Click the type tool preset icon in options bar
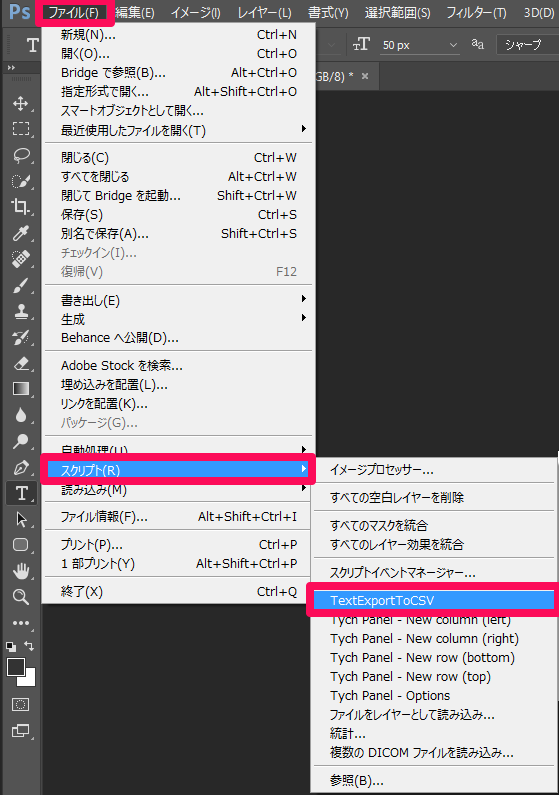The image size is (559, 795). pyautogui.click(x=32, y=45)
